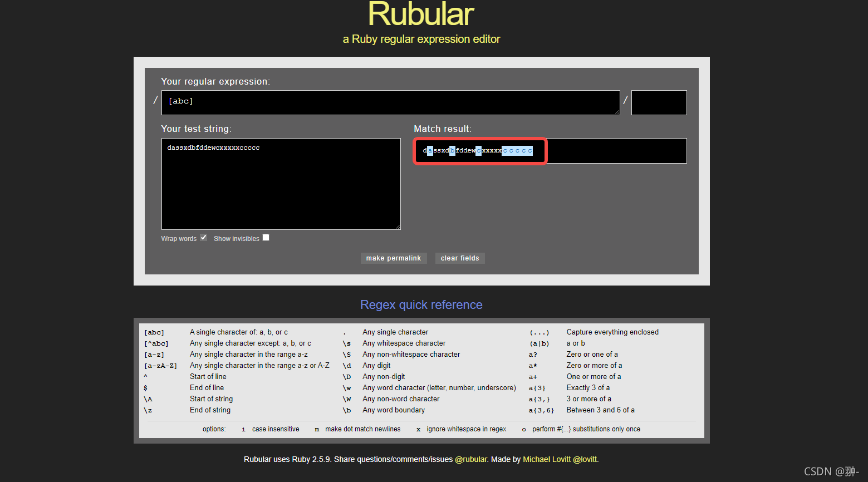Image resolution: width=868 pixels, height=482 pixels.
Task: Click the regular expression input field
Action: (x=390, y=102)
